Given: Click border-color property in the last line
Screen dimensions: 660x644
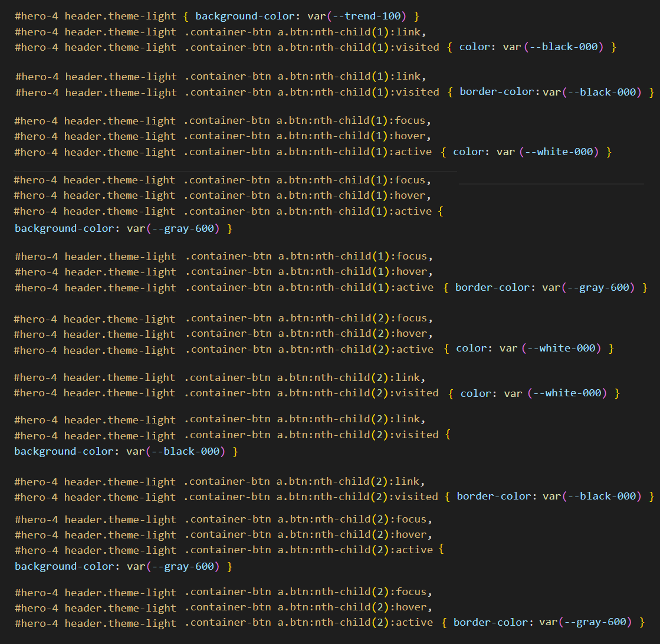Looking at the screenshot, I should coord(491,622).
